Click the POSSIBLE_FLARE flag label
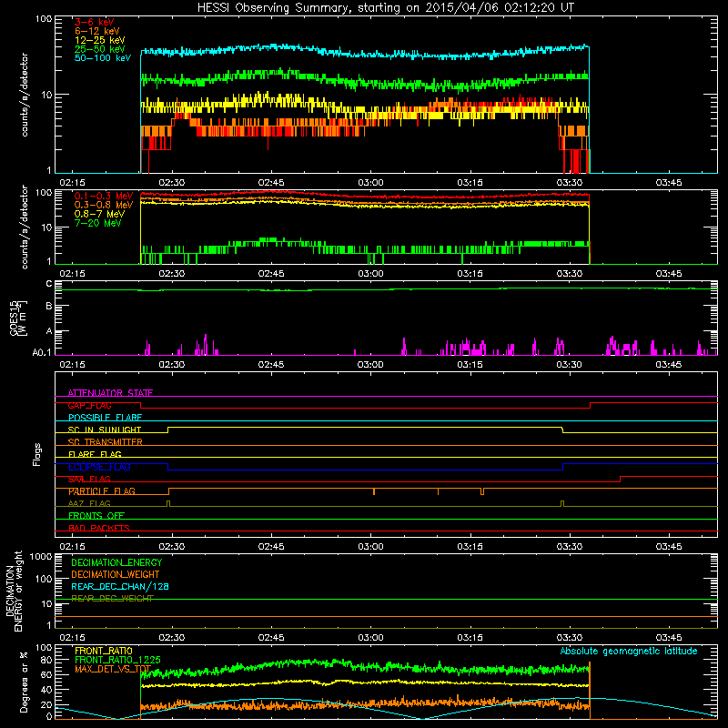This screenshot has width=728, height=728. [x=105, y=418]
